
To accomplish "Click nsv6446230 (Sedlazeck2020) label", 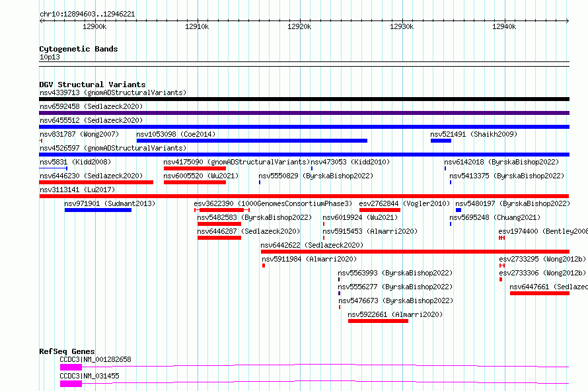I will [91, 176].
